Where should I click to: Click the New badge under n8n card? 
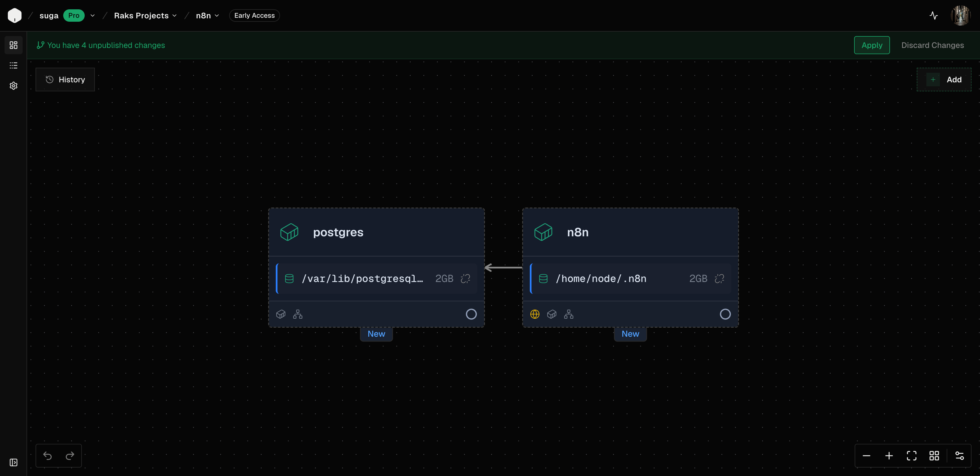(x=630, y=334)
